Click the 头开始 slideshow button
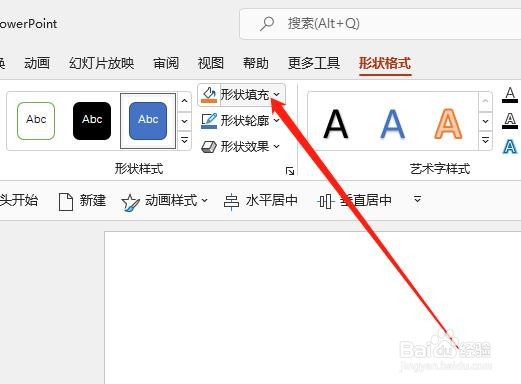 click(19, 200)
